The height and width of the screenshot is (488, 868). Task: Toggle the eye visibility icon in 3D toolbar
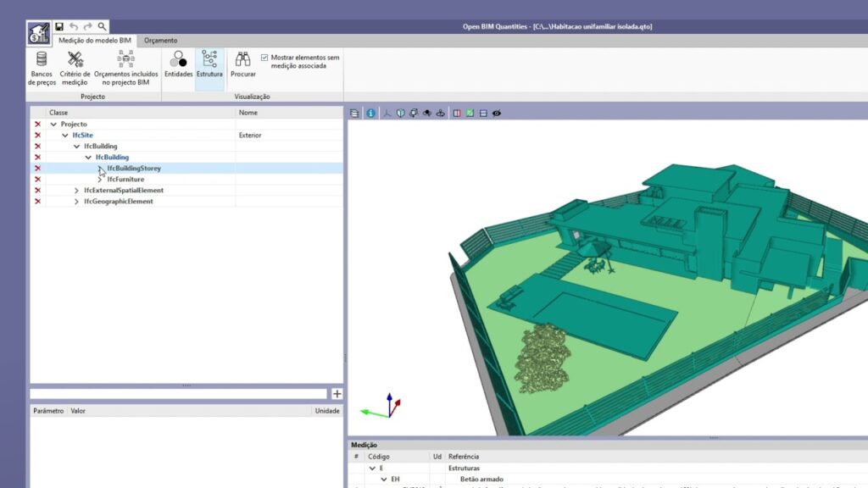point(497,113)
